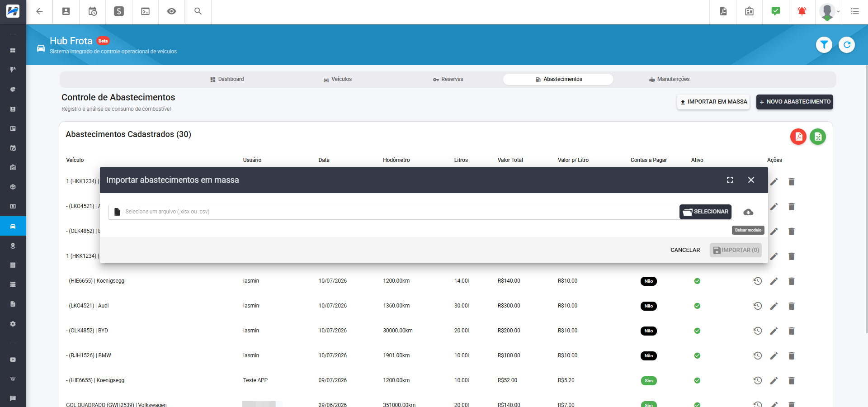Export table as PDF via red icon
The width and height of the screenshot is (868, 407).
click(x=798, y=137)
